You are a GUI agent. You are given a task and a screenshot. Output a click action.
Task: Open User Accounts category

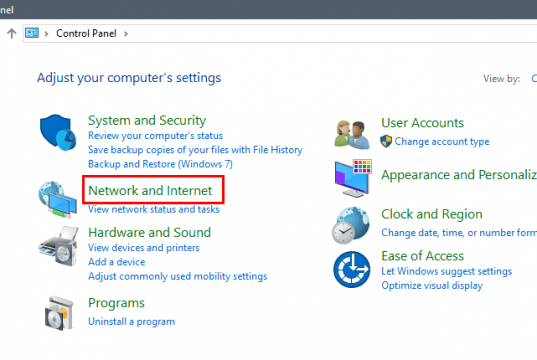tap(423, 123)
